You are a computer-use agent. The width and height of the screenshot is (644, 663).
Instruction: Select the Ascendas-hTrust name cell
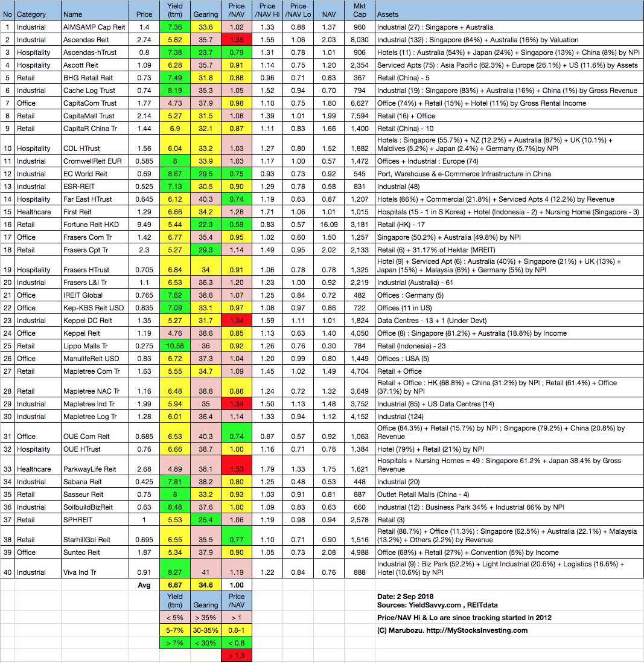(95, 53)
